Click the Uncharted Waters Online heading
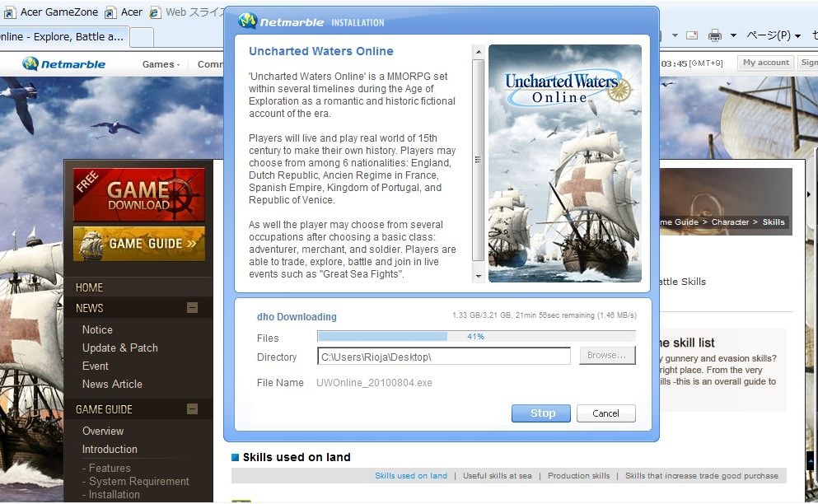 click(320, 51)
